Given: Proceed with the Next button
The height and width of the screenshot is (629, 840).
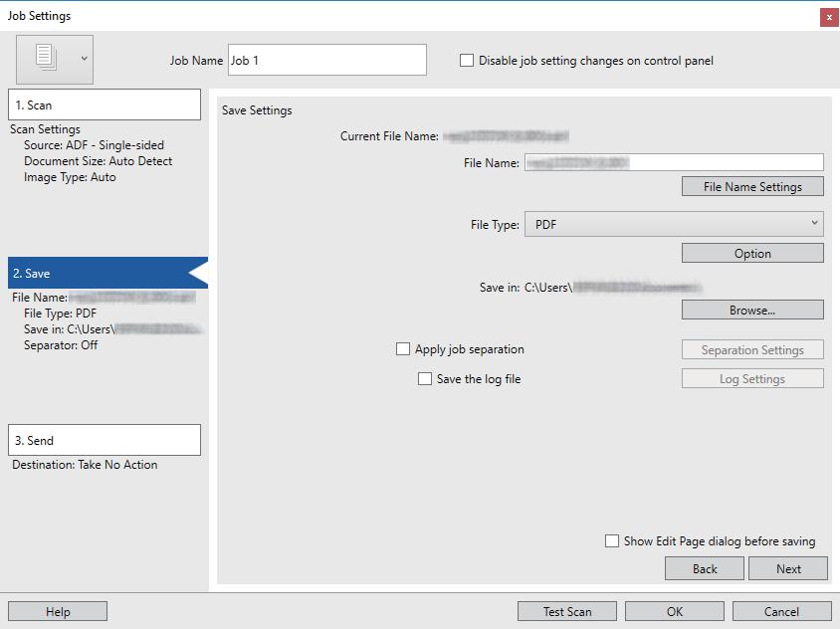Looking at the screenshot, I should [787, 568].
